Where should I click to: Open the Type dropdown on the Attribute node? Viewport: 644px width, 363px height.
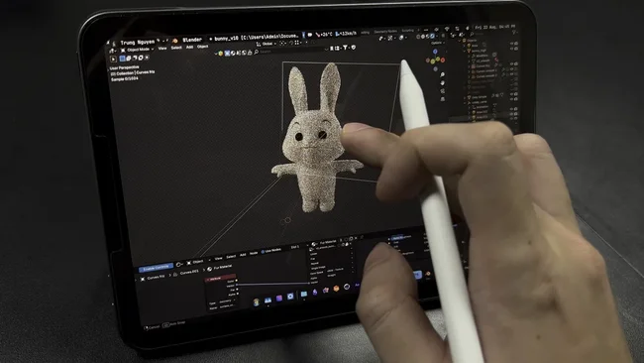pyautogui.click(x=226, y=301)
